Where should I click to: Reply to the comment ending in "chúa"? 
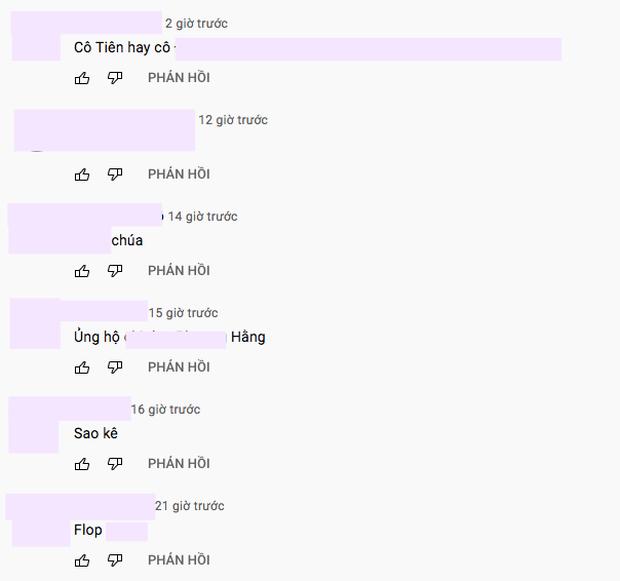point(179,271)
